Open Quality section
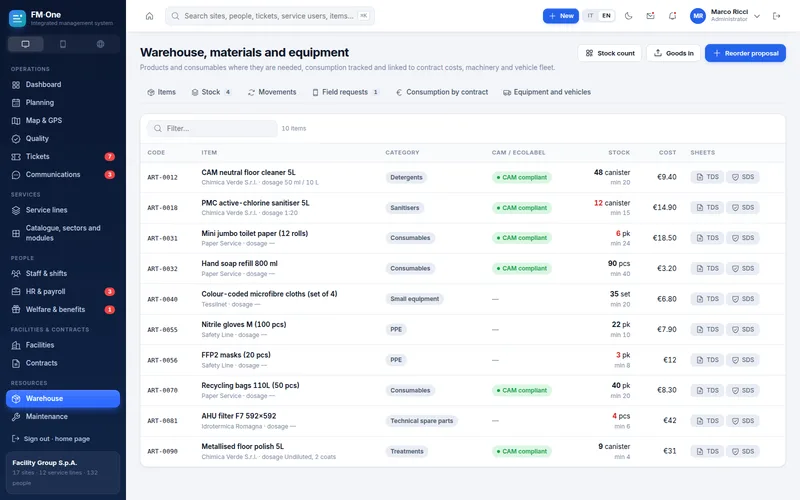Viewport: 800px width, 500px height. click(x=63, y=139)
